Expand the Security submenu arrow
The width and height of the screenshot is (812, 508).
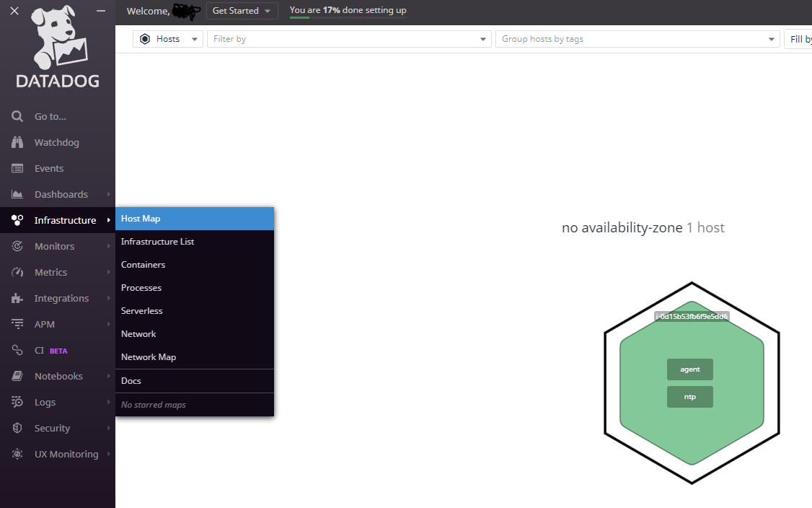click(108, 428)
